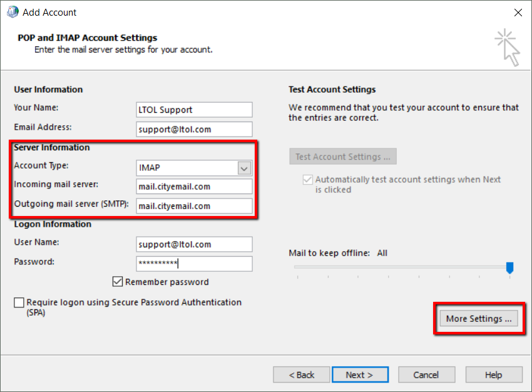Click into the Password field

(x=194, y=264)
